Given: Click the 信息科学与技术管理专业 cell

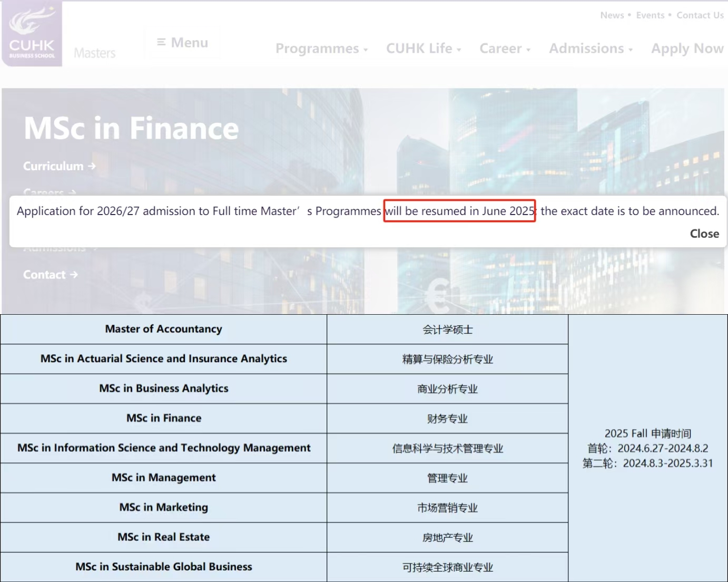Looking at the screenshot, I should click(x=447, y=448).
